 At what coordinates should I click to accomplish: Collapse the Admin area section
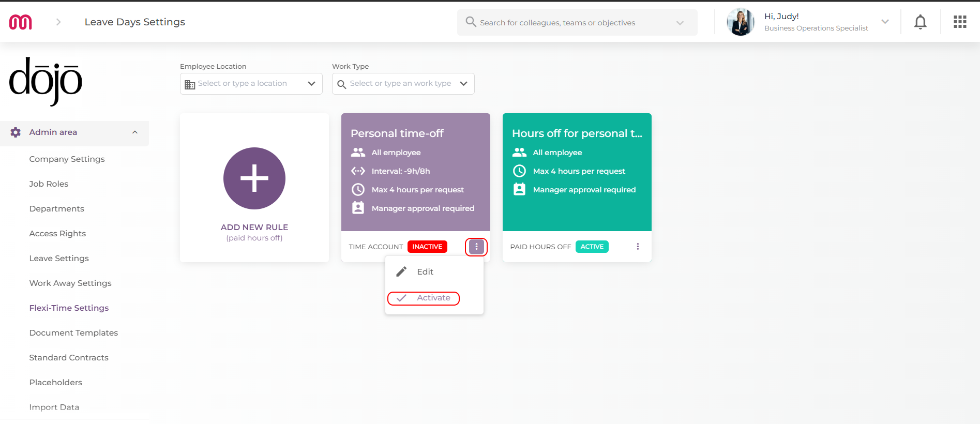coord(135,132)
